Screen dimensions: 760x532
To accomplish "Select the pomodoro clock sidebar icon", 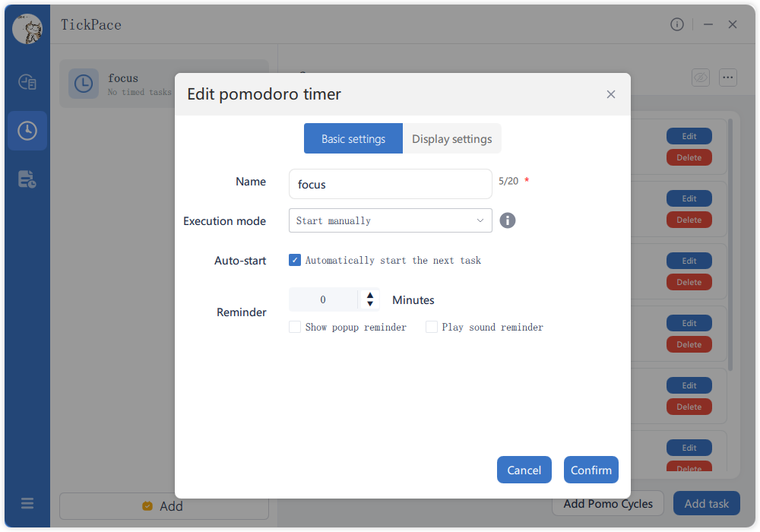I will [27, 130].
